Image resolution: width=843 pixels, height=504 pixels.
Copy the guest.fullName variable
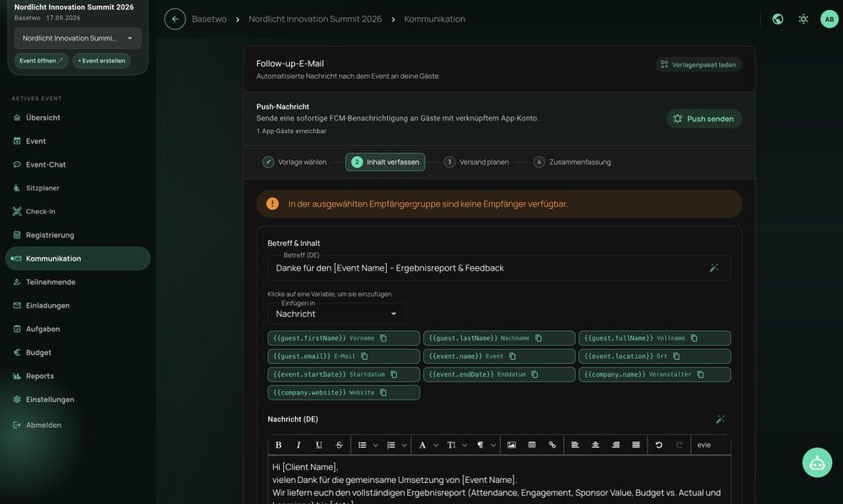pyautogui.click(x=694, y=338)
